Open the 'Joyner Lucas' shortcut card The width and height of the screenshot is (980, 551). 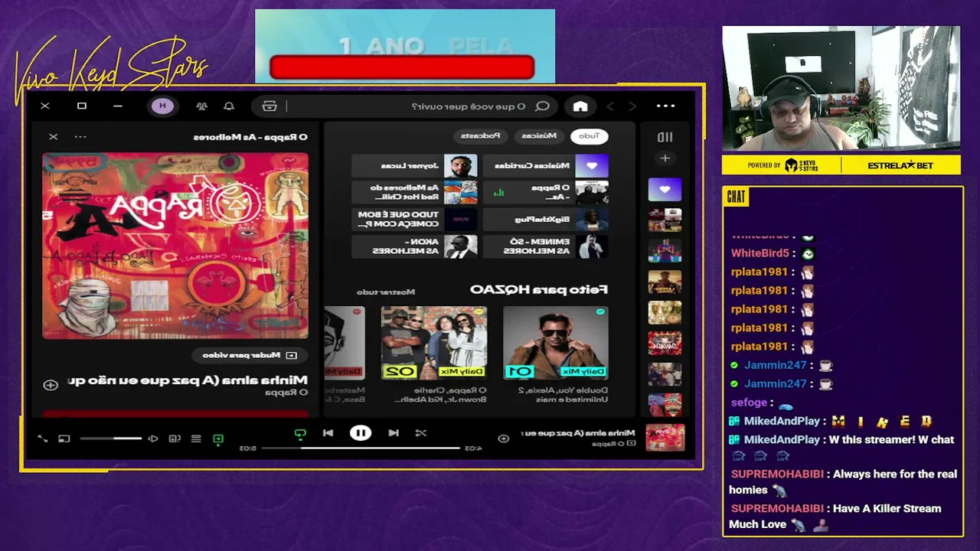pyautogui.click(x=415, y=165)
